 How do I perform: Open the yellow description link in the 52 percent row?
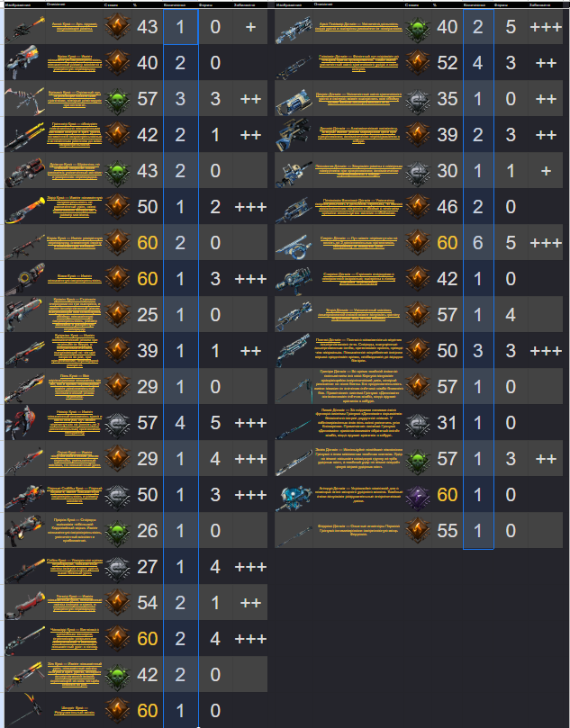coord(358,63)
